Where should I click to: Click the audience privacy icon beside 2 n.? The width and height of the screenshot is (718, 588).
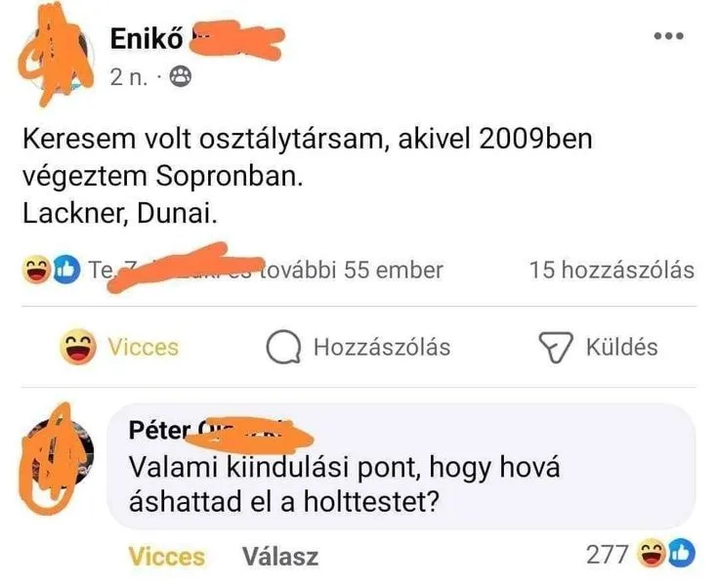[x=181, y=77]
